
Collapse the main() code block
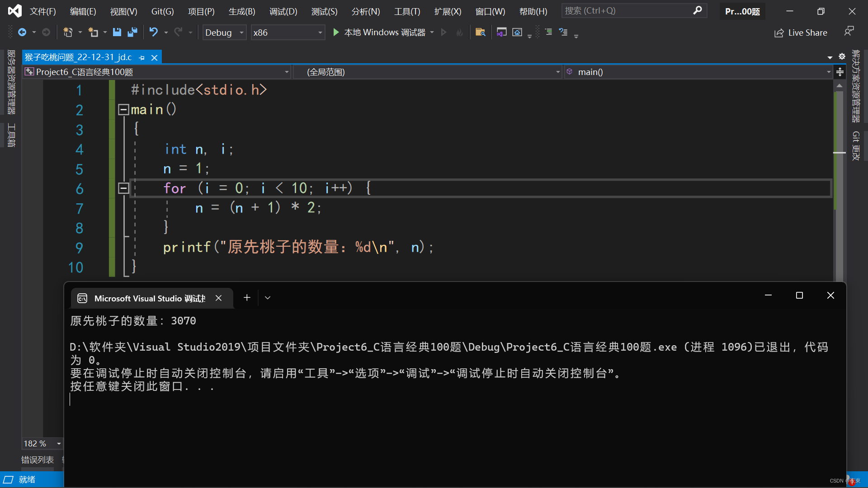tap(123, 109)
